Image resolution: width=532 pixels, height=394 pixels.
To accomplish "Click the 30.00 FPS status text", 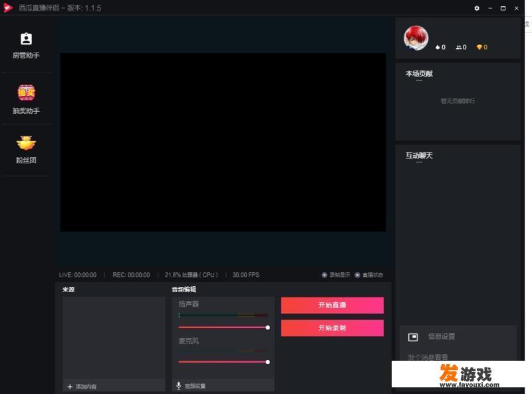I will pyautogui.click(x=246, y=275).
